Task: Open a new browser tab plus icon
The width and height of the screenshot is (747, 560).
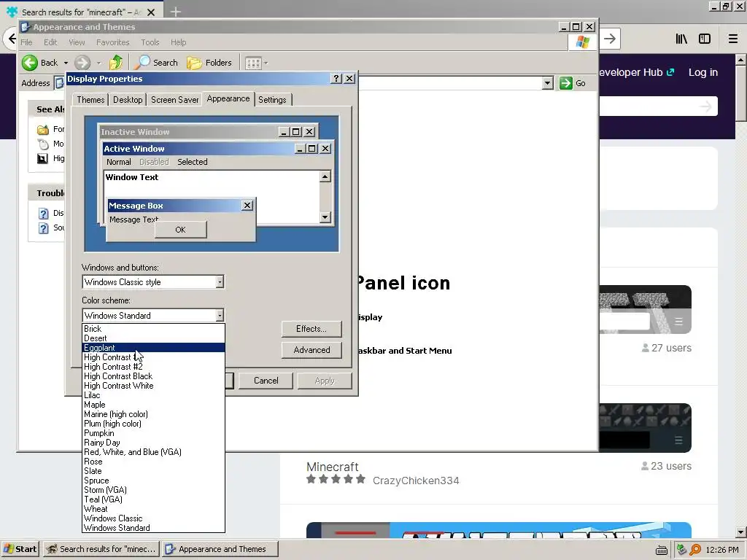Action: coord(175,12)
